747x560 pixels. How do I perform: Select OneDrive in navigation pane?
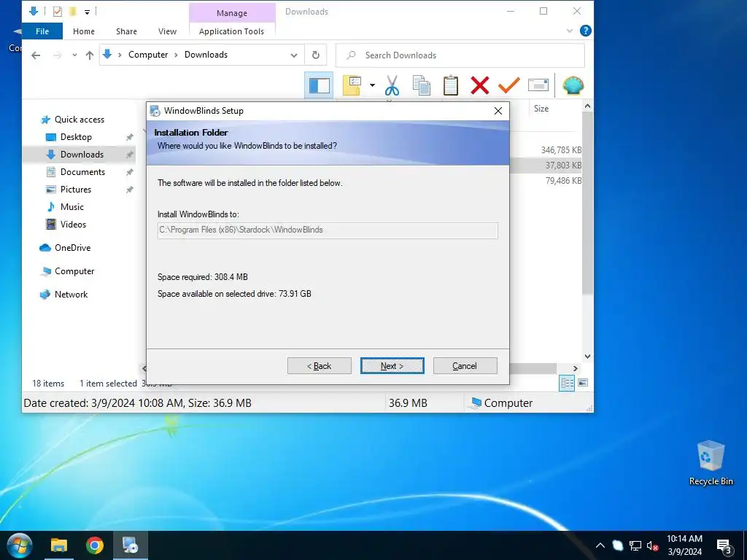[72, 248]
